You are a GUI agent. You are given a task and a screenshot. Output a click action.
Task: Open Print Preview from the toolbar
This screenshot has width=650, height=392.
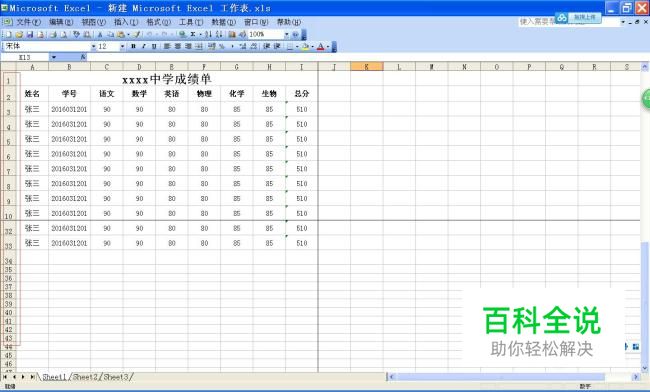(64, 34)
